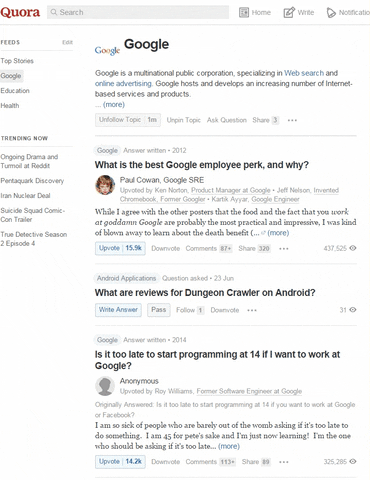Select Education feed in sidebar
Screen dimensions: 370x480
(x=15, y=91)
